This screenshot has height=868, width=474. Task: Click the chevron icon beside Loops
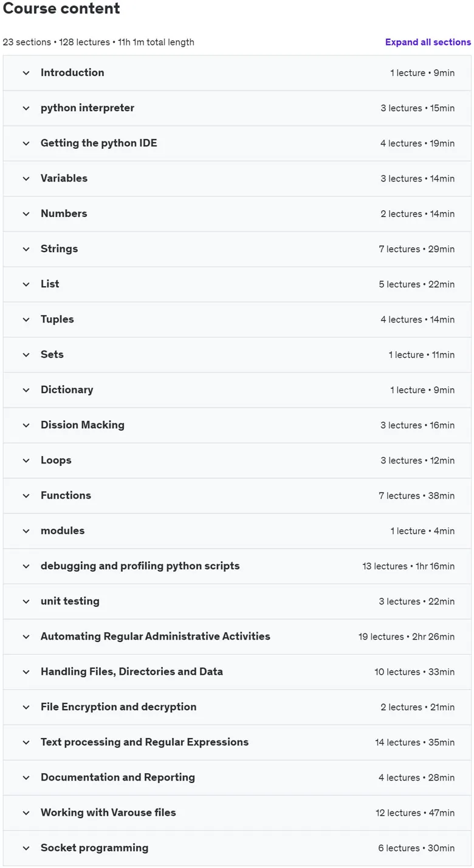tap(26, 460)
